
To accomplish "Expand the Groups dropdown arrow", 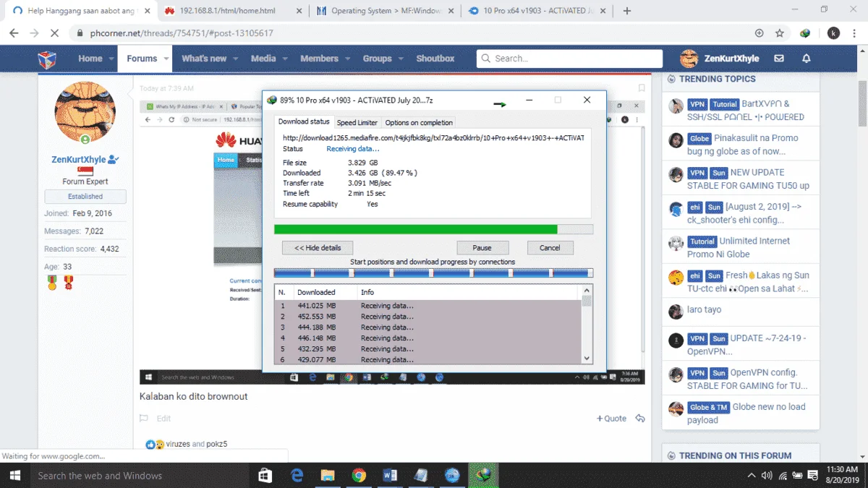I will pyautogui.click(x=400, y=59).
